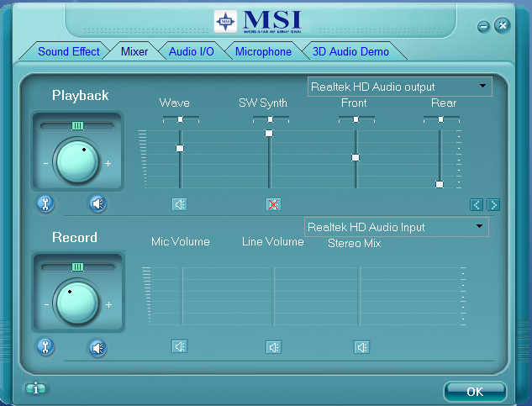This screenshot has height=406, width=532.
Task: Minimize the MSI audio window
Action: click(484, 26)
